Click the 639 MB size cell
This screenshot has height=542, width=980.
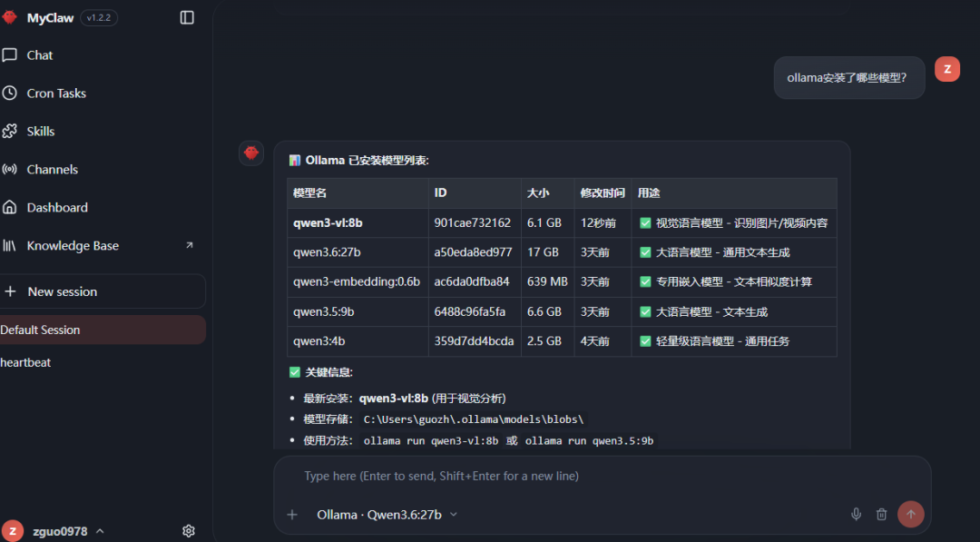click(547, 282)
